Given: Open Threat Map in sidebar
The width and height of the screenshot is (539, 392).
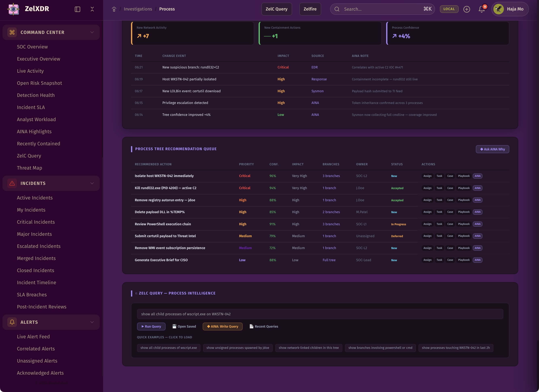Looking at the screenshot, I should point(29,168).
